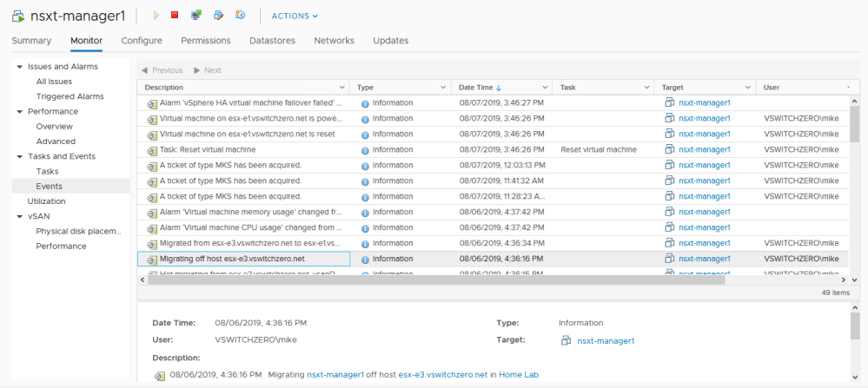Click the event icon in details description
The image size is (868, 388).
click(160, 376)
